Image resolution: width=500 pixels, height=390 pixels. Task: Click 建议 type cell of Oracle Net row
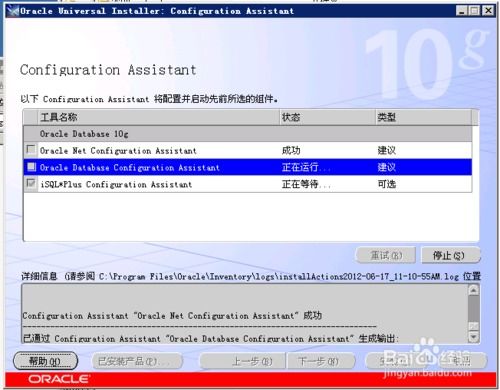click(387, 151)
